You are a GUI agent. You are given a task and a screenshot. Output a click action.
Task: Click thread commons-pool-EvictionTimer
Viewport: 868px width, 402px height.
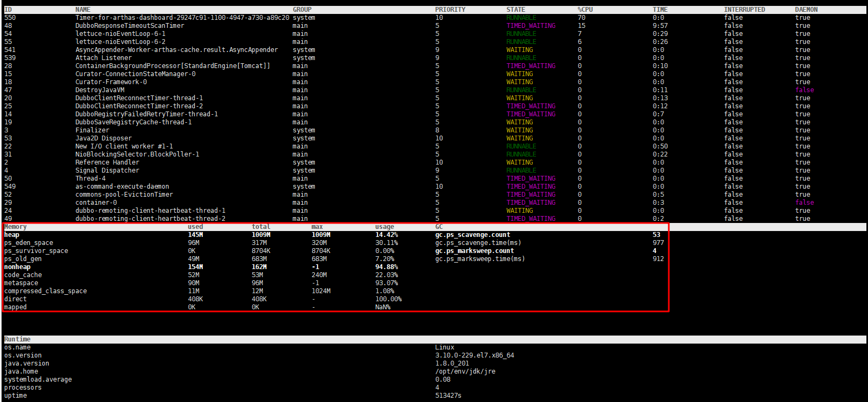[x=124, y=195]
